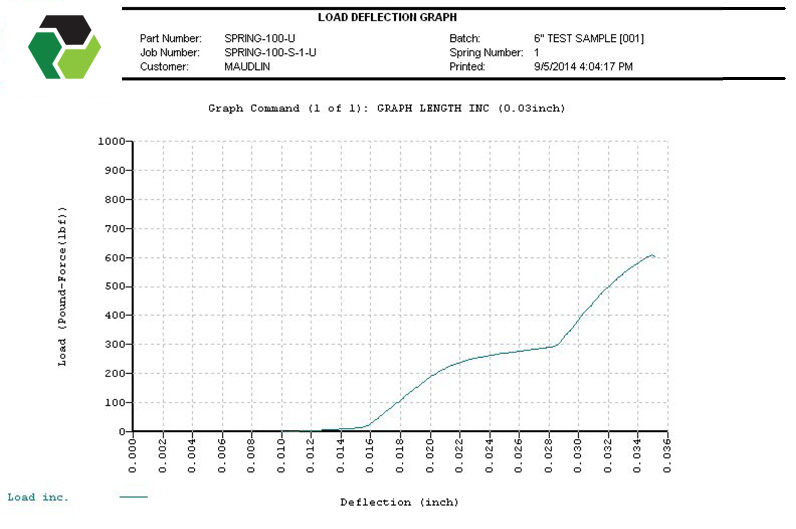Screen dimensions: 796x529
Task: Click the Load (Pound-Force(lbf)) axis title
Action: [x=62, y=286]
